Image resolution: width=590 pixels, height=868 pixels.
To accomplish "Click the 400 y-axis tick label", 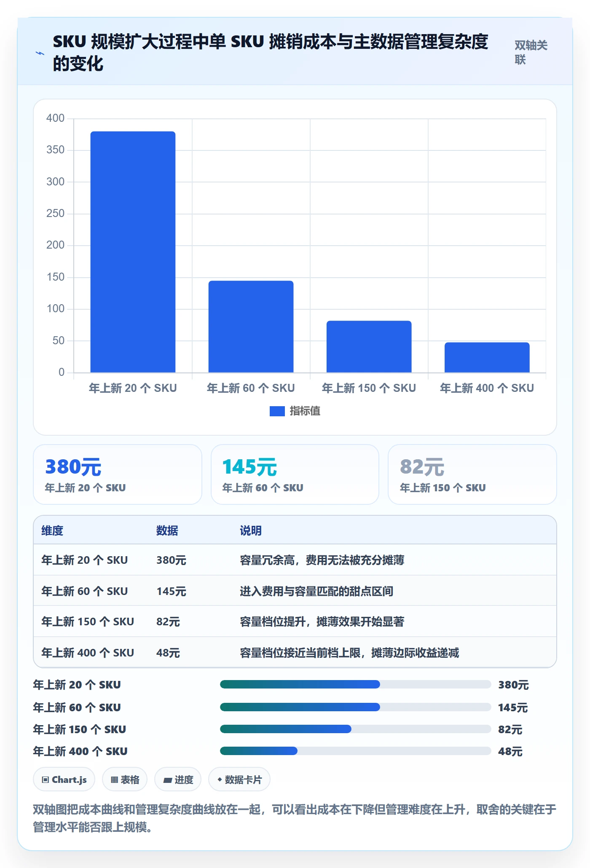I will coord(55,118).
